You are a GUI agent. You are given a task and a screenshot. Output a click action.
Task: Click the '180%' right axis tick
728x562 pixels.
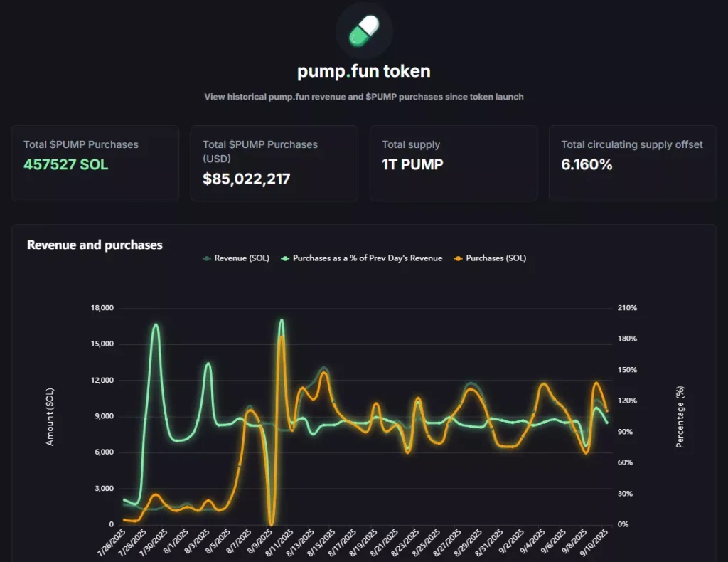[x=627, y=339]
